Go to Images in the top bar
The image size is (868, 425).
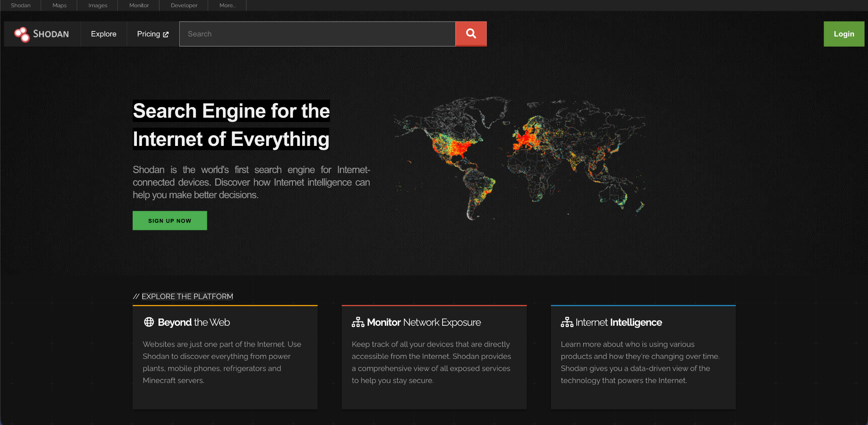(97, 6)
